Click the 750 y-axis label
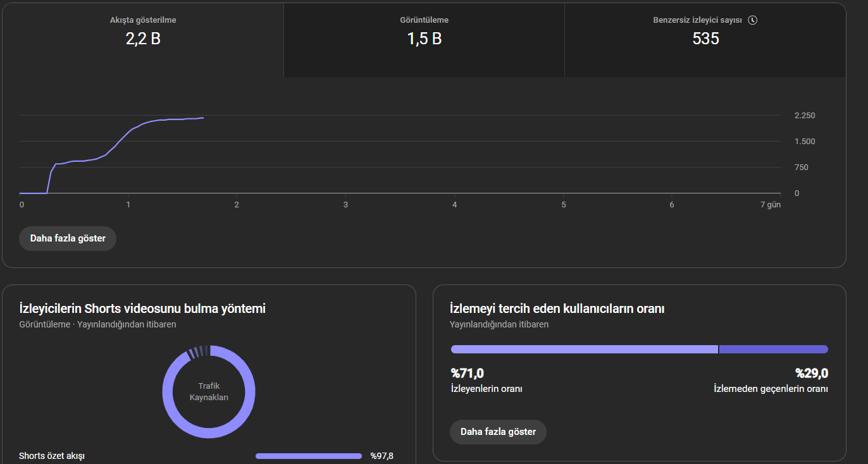This screenshot has height=464, width=868. tap(801, 168)
